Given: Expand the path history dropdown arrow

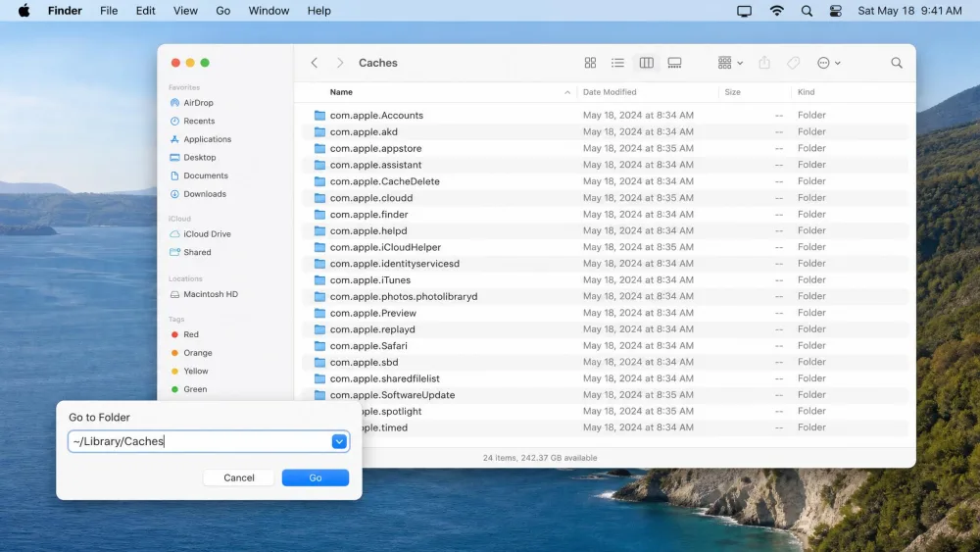Looking at the screenshot, I should click(x=339, y=441).
